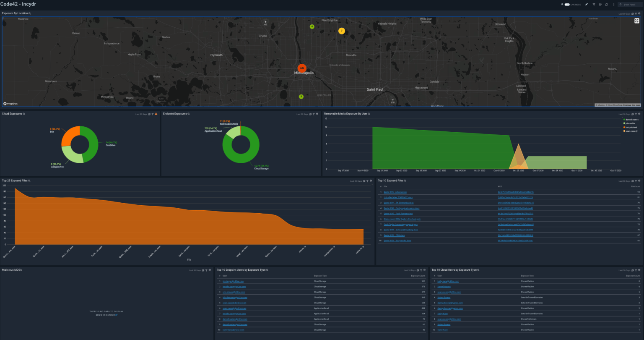This screenshot has width=644, height=340.
Task: Open the three-dot more options menu
Action: (614, 4)
